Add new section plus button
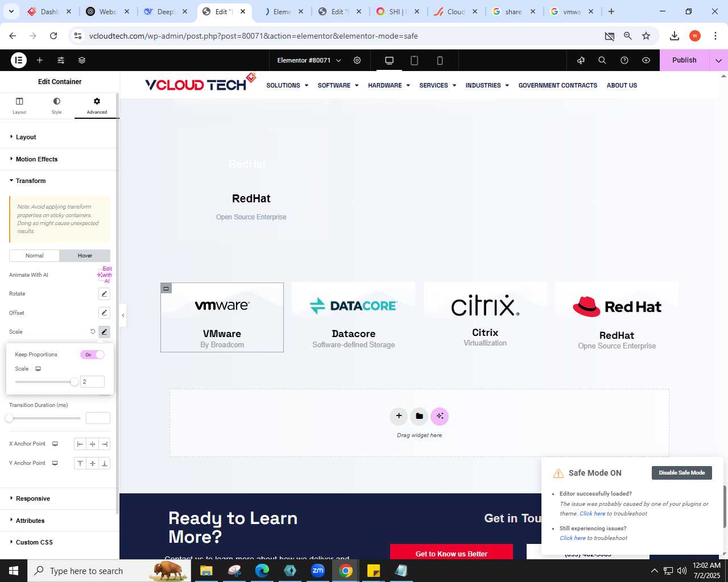 tap(399, 416)
